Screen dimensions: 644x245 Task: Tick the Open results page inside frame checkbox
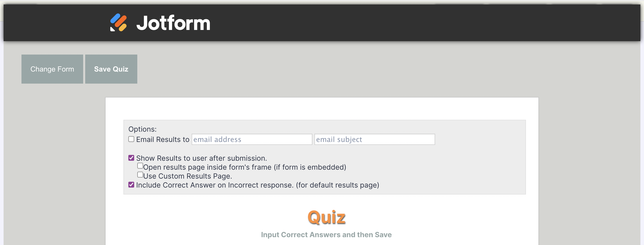click(140, 166)
